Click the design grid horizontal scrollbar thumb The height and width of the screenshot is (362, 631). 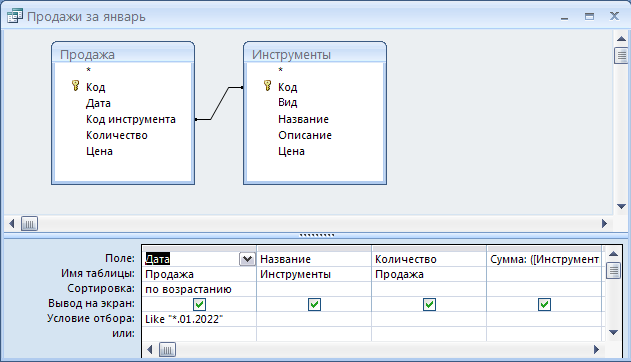coord(167,350)
